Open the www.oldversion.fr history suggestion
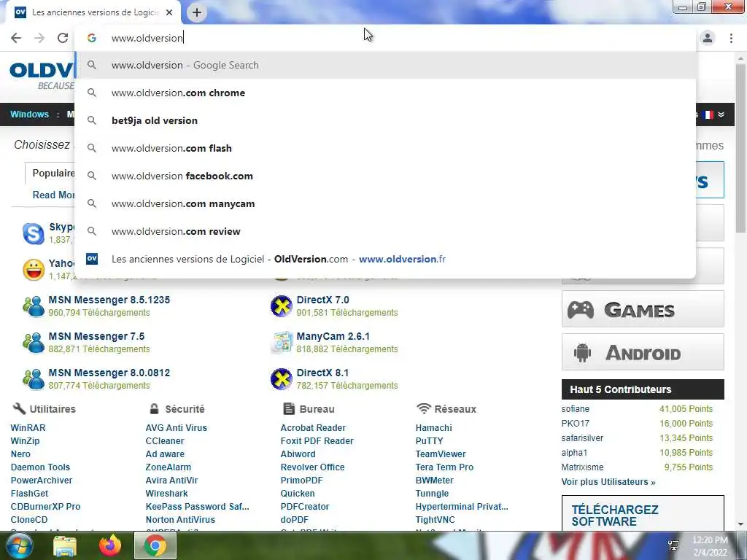 click(385, 259)
